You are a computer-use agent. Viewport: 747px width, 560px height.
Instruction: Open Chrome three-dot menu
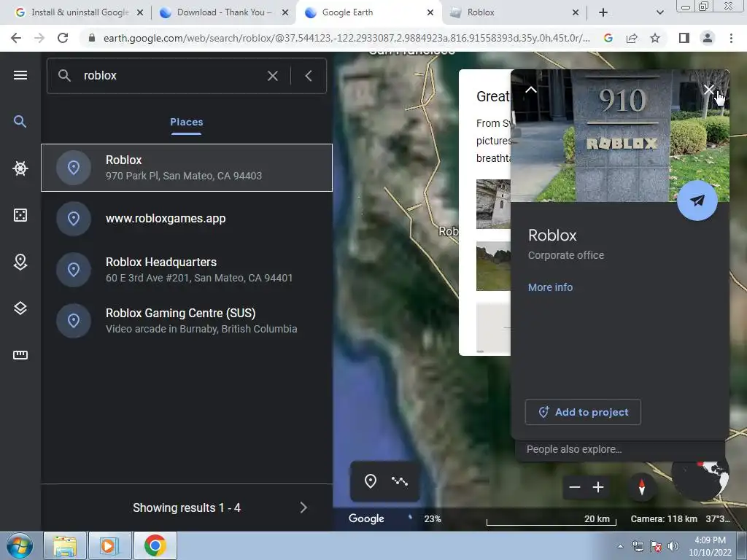[731, 38]
